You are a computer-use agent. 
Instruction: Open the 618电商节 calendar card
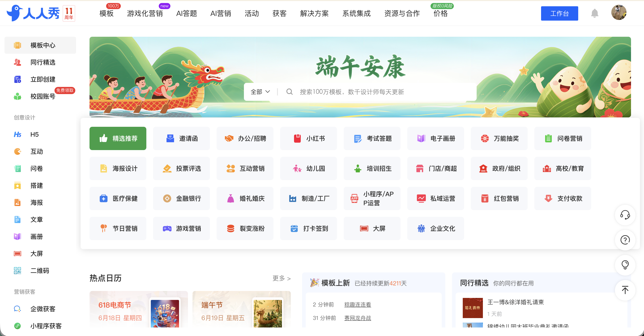(x=139, y=309)
